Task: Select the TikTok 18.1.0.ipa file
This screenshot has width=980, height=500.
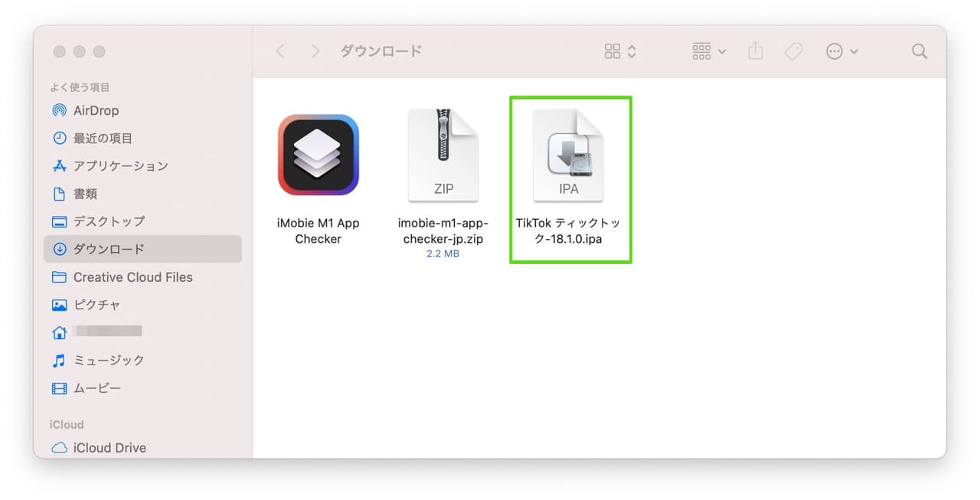Action: point(569,155)
